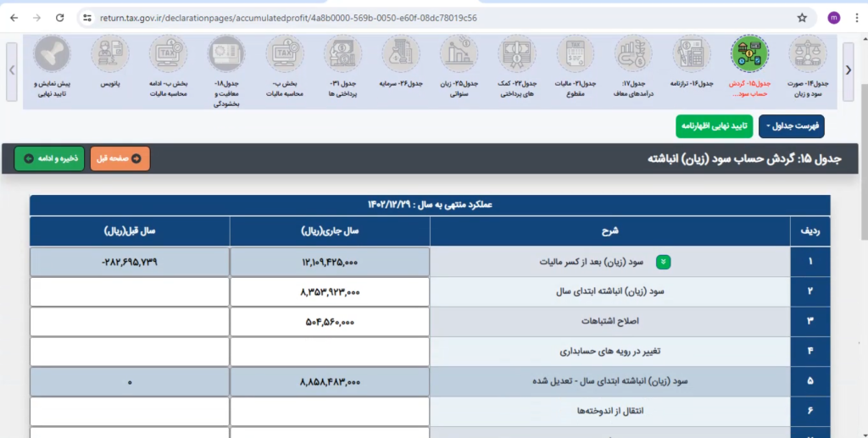
Task: Click the سود (زیان) انباشته ابتدای سال label
Action: pyautogui.click(x=610, y=291)
